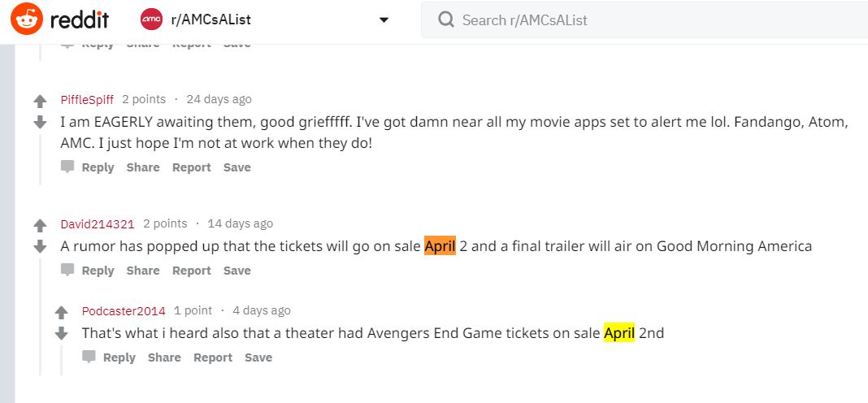
Task: Click the Reddit logo home icon
Action: pyautogui.click(x=26, y=19)
